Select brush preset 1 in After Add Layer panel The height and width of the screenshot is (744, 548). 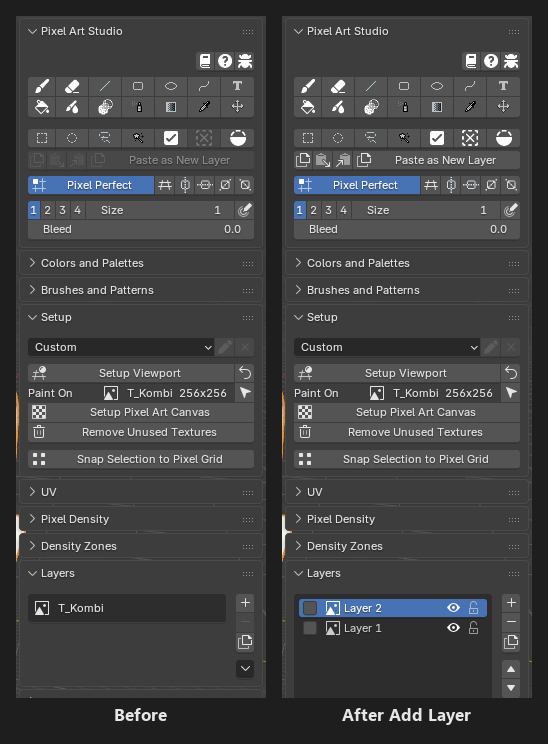(x=299, y=210)
